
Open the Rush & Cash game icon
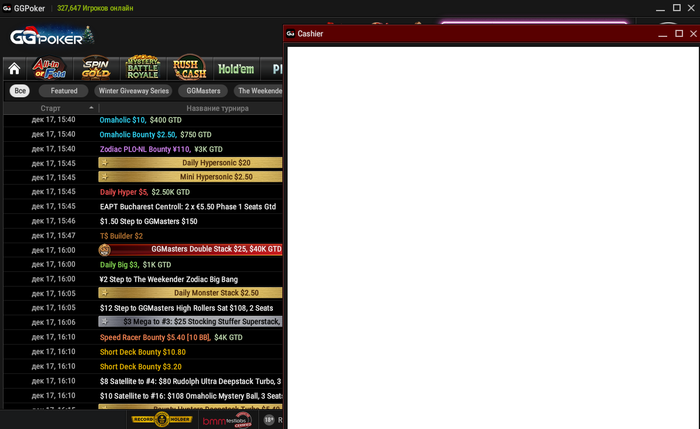tap(190, 68)
